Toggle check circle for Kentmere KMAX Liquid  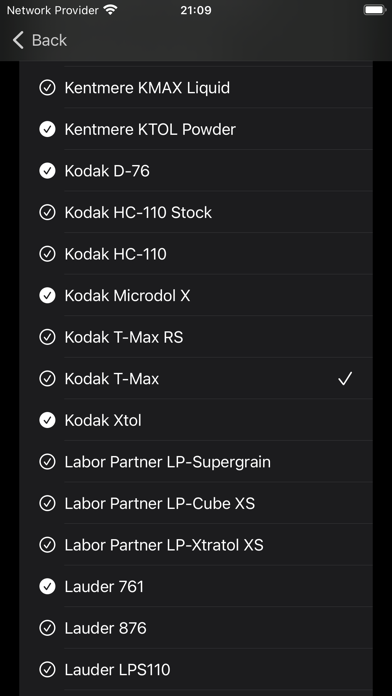pos(47,88)
